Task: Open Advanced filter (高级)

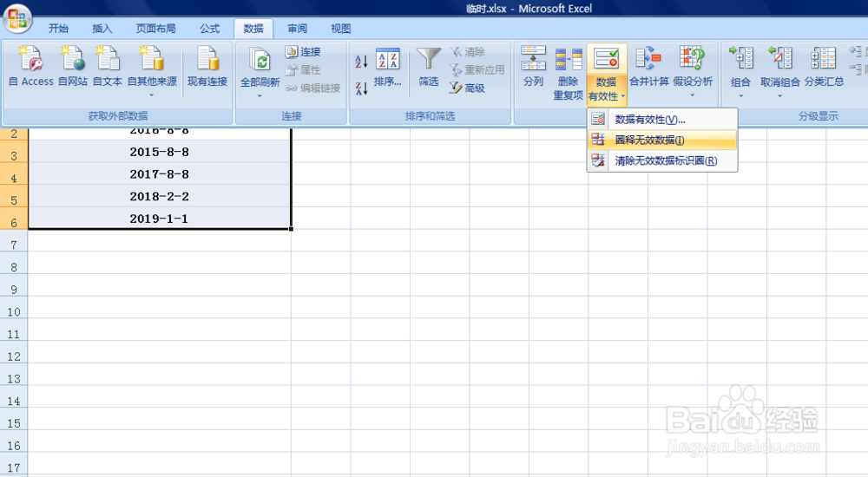Action: coord(468,88)
